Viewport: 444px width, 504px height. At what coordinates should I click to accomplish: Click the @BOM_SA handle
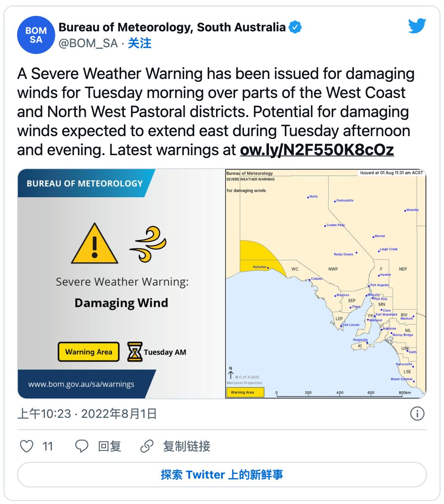88,43
